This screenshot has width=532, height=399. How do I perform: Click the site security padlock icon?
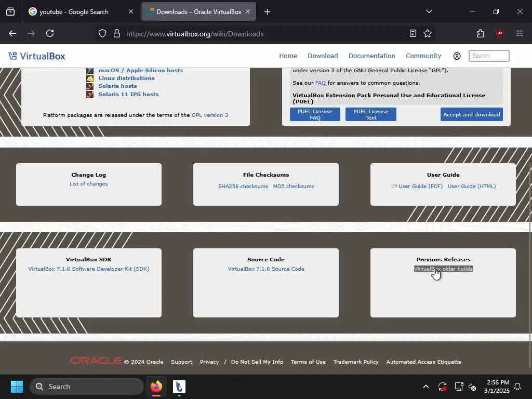click(x=117, y=34)
